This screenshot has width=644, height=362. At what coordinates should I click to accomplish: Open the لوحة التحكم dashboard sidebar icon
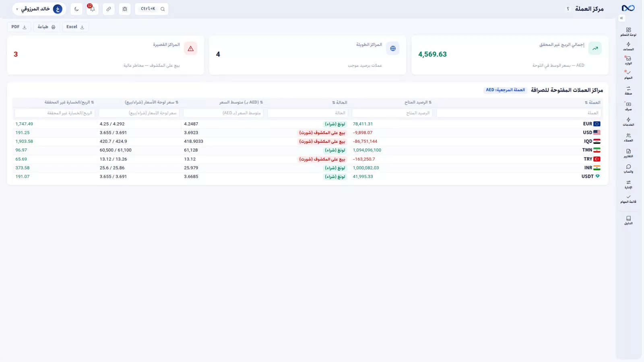pos(628,32)
